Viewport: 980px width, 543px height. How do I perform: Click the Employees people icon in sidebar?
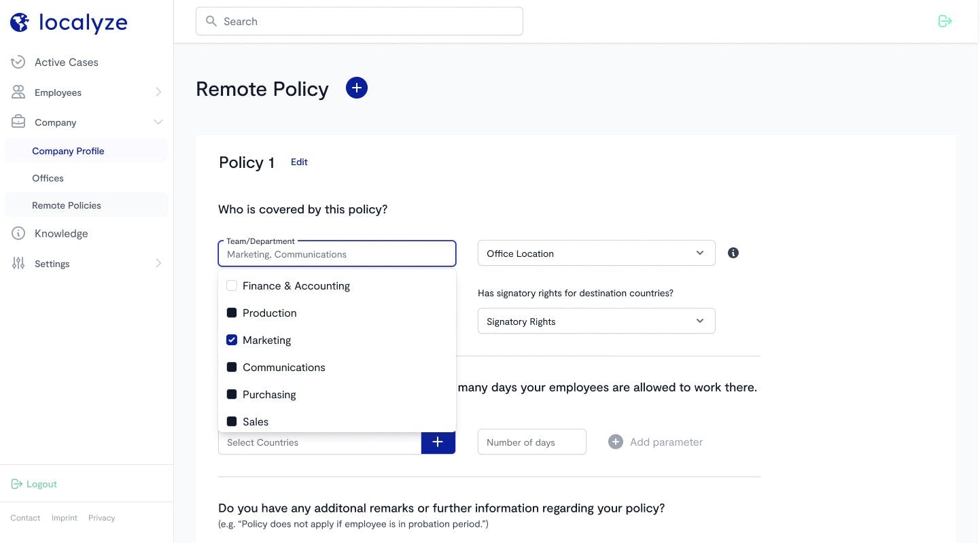click(x=18, y=92)
